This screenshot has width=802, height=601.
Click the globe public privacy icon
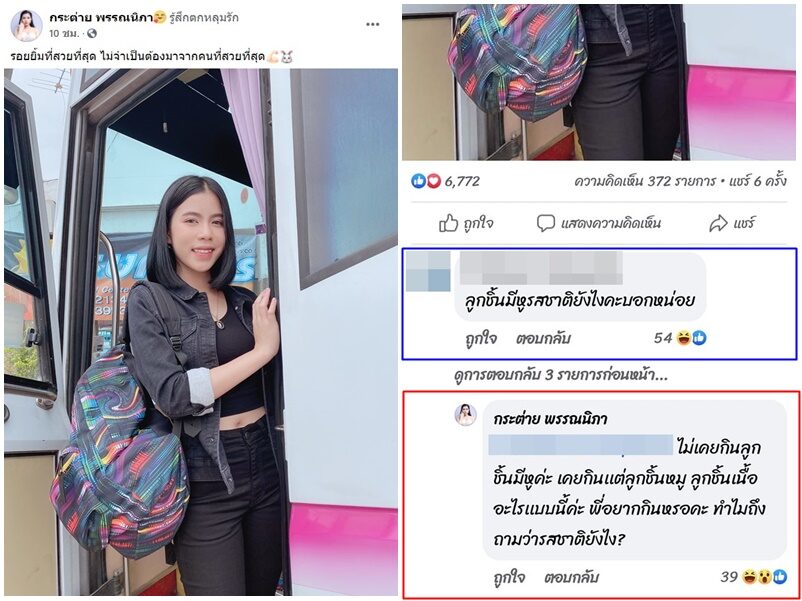92,34
